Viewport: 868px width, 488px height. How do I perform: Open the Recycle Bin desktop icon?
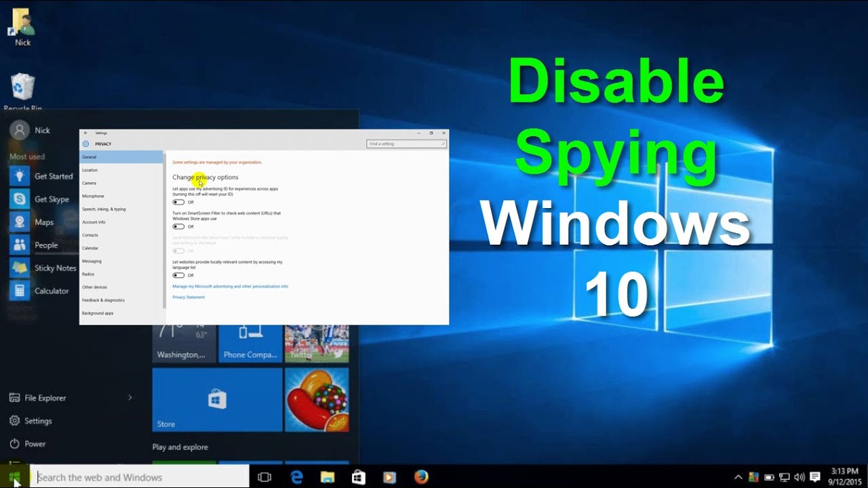[22, 92]
